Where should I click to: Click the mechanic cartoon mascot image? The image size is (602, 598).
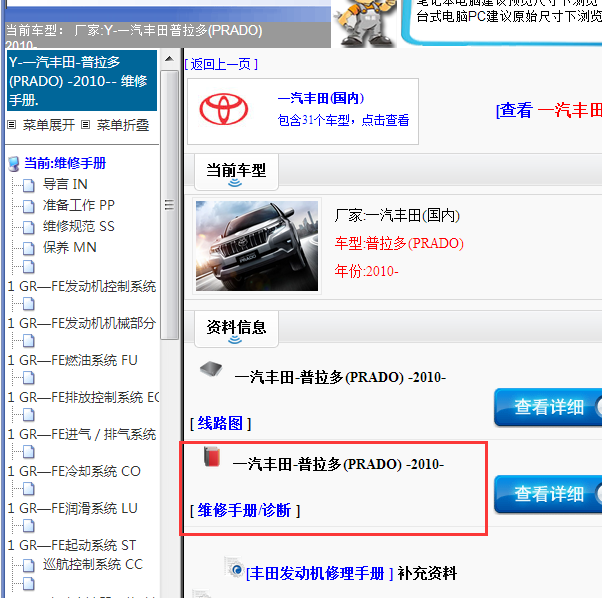point(364,23)
